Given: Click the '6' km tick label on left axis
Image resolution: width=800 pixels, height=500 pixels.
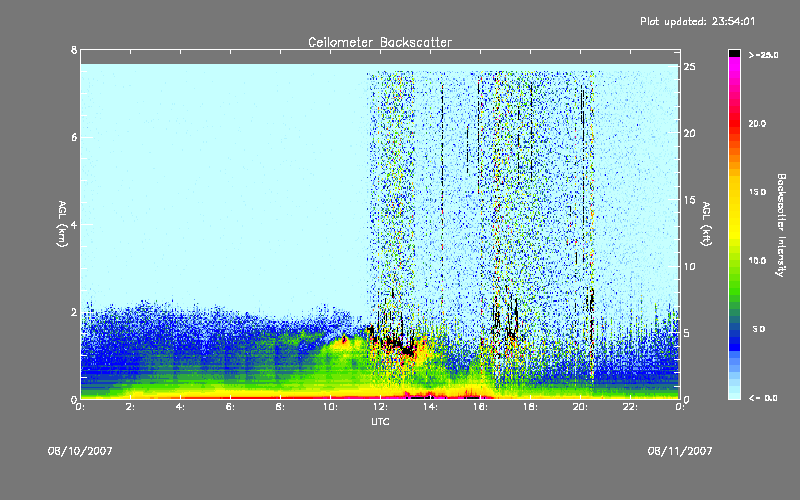Looking at the screenshot, I should tap(74, 137).
